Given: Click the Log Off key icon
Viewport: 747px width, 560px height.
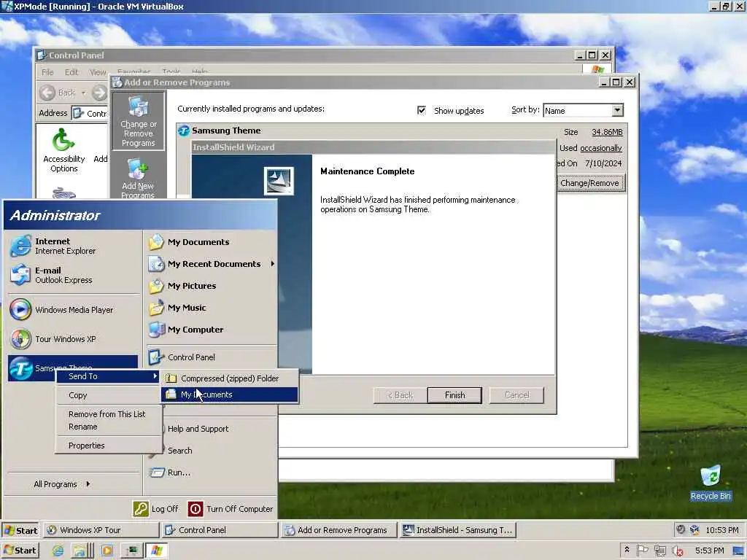Looking at the screenshot, I should coord(141,509).
